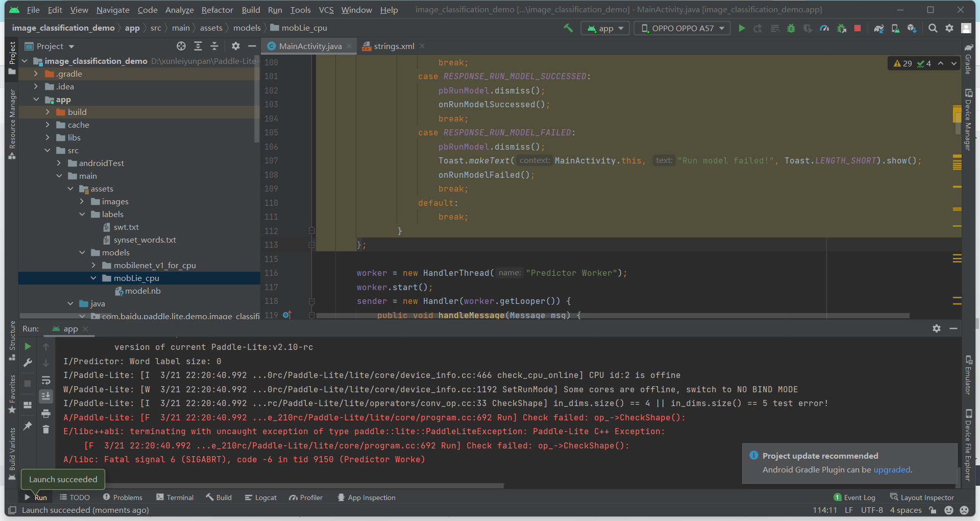Open the Search Everywhere magnifier
Screen dimensions: 980x521
tap(933, 28)
